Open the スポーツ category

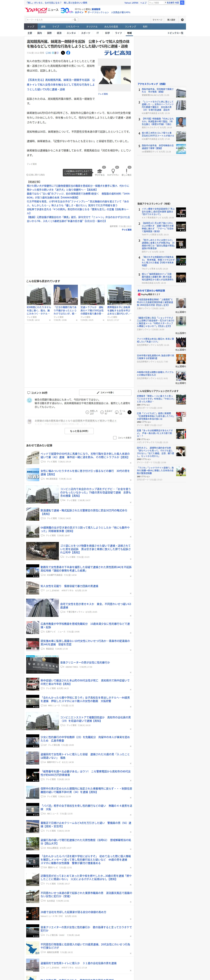pos(86,33)
